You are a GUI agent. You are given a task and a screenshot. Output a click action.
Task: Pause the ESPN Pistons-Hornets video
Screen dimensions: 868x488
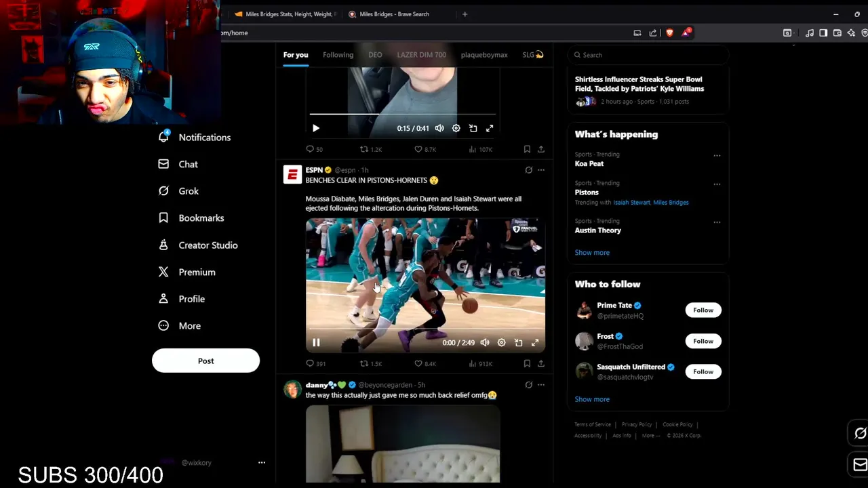pyautogui.click(x=316, y=343)
